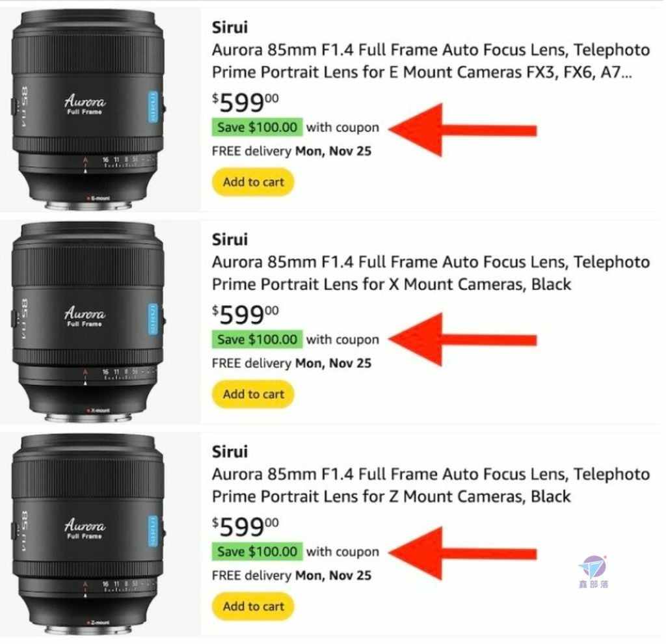The width and height of the screenshot is (666, 644).
Task: Clip the Save $100.00 coupon on Z Mount lens
Action: [258, 552]
